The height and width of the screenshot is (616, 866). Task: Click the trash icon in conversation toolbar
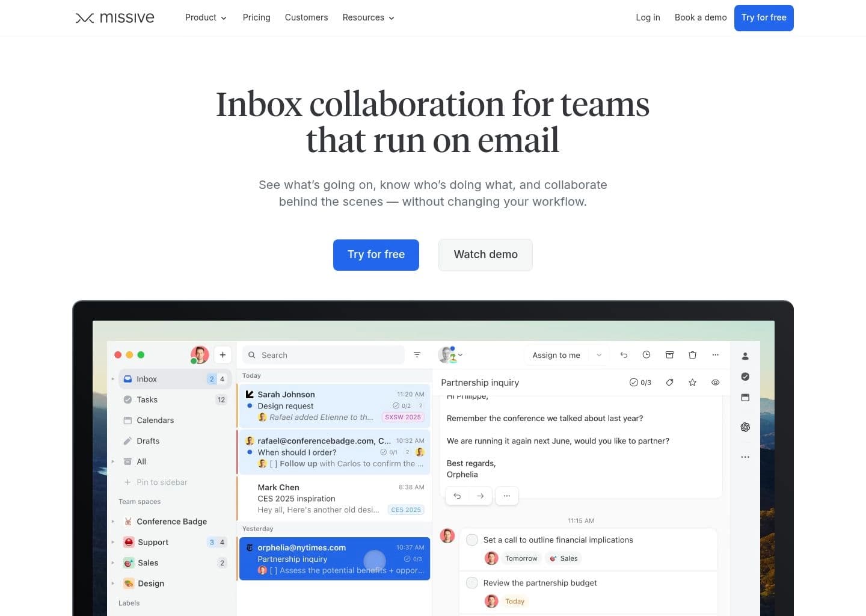click(x=692, y=355)
